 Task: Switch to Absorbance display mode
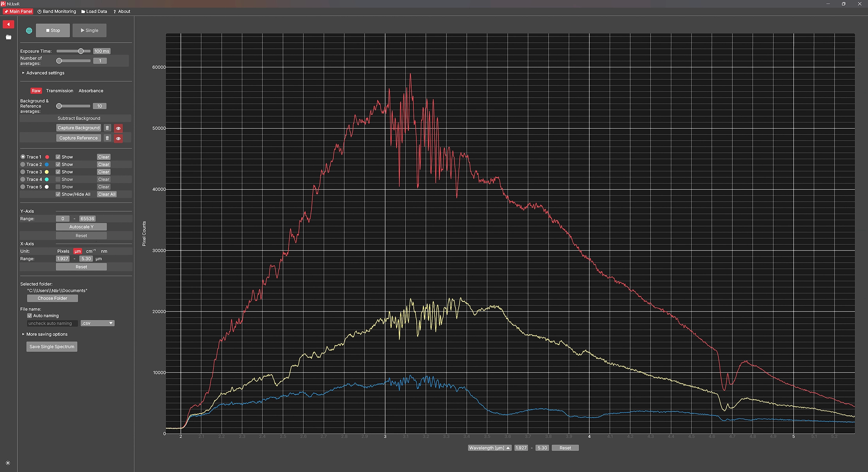coord(91,91)
